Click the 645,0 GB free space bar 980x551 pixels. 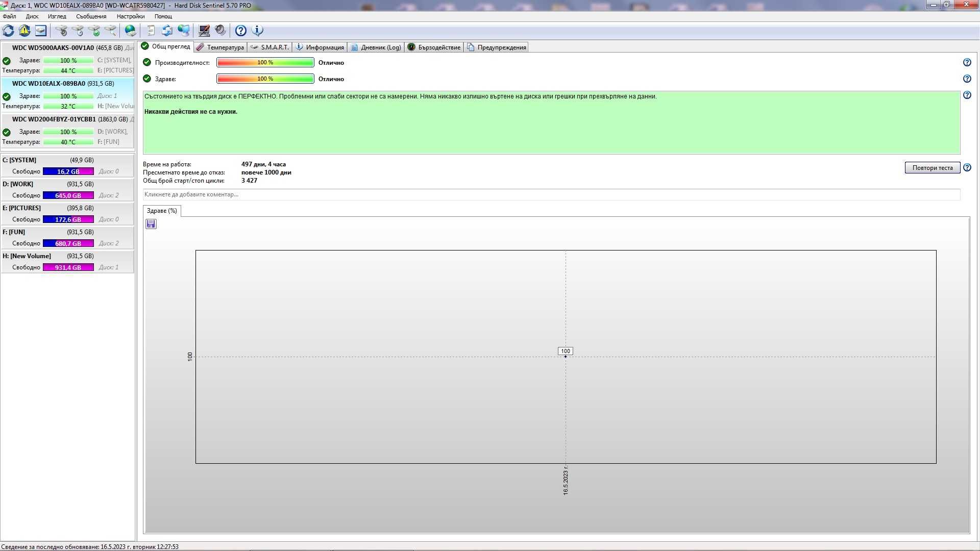[x=68, y=195]
